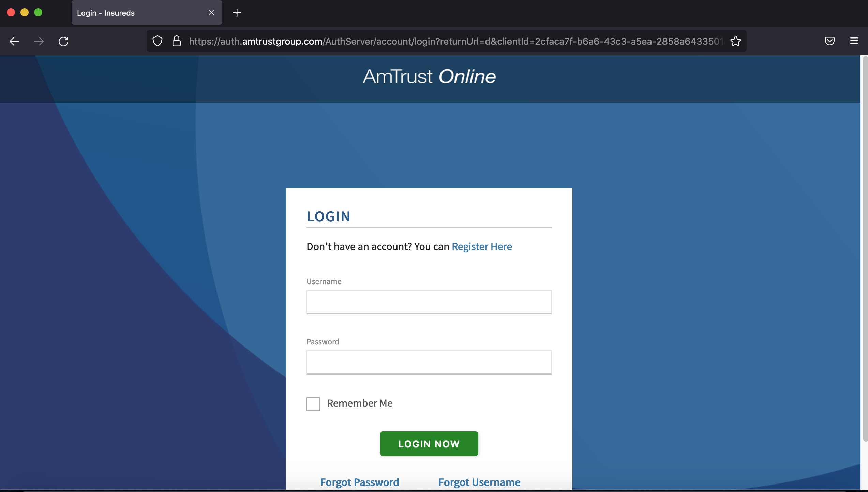
Task: Click the green fullscreen window button
Action: click(38, 12)
